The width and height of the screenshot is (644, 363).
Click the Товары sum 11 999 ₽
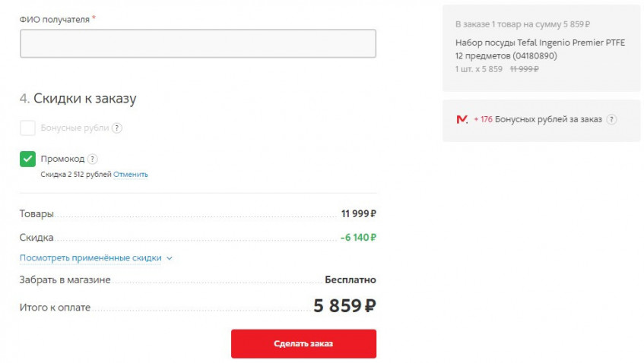tap(359, 214)
